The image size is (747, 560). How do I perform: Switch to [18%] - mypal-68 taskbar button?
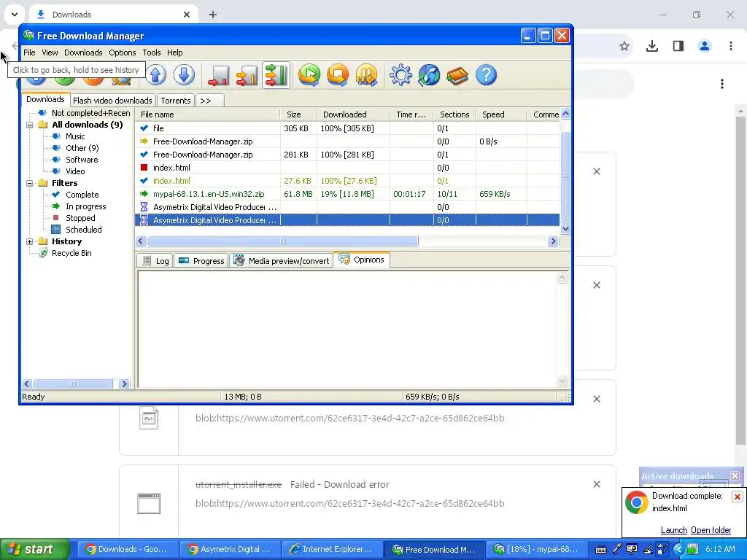(x=536, y=550)
